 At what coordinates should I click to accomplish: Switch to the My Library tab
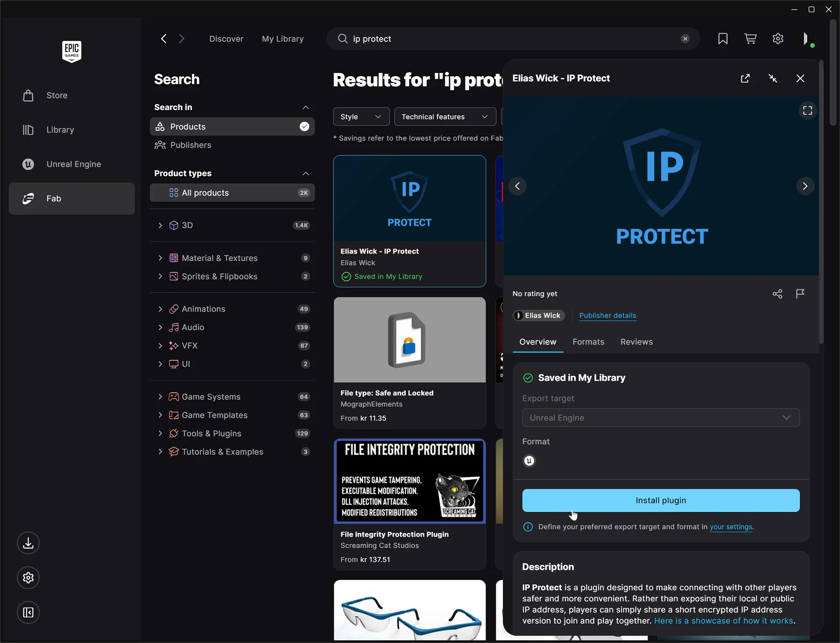(283, 39)
